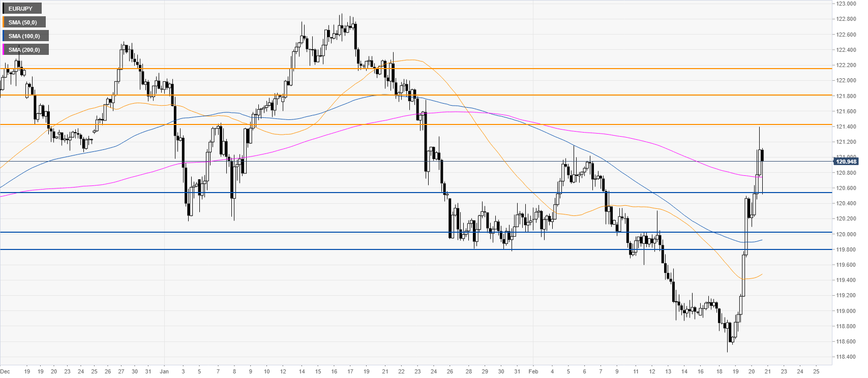The image size is (868, 378).
Task: Click the 122.800 price axis label
Action: [x=847, y=19]
